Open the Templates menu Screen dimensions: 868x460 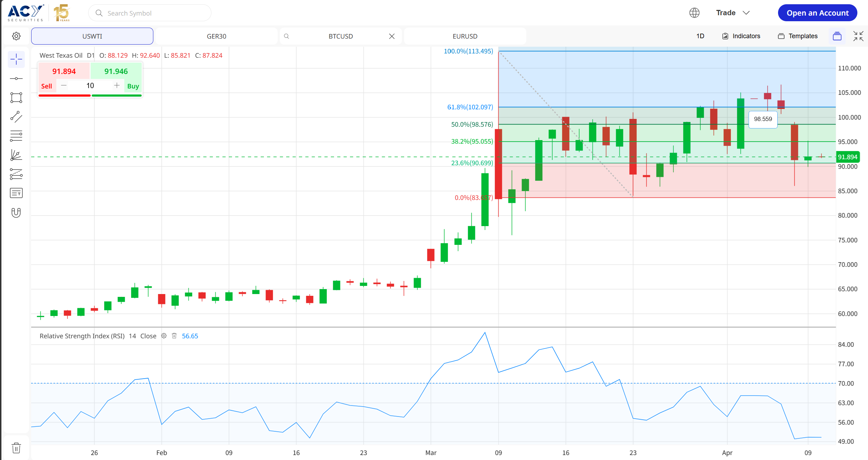[798, 36]
